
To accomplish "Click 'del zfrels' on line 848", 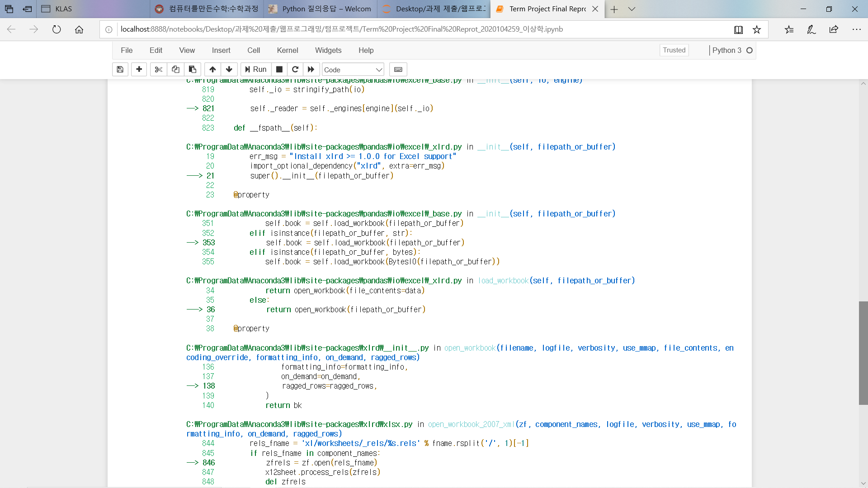I will pyautogui.click(x=285, y=482).
